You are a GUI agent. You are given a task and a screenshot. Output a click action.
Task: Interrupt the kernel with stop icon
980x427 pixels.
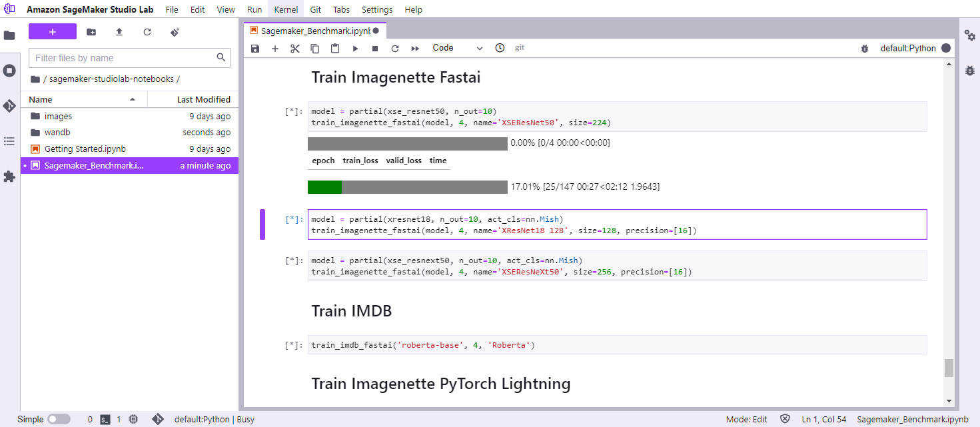pos(375,49)
